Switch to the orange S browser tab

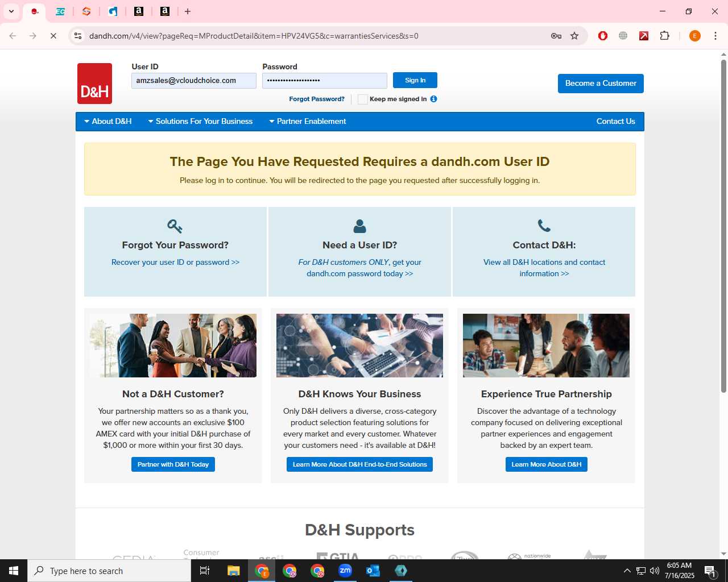tap(86, 11)
